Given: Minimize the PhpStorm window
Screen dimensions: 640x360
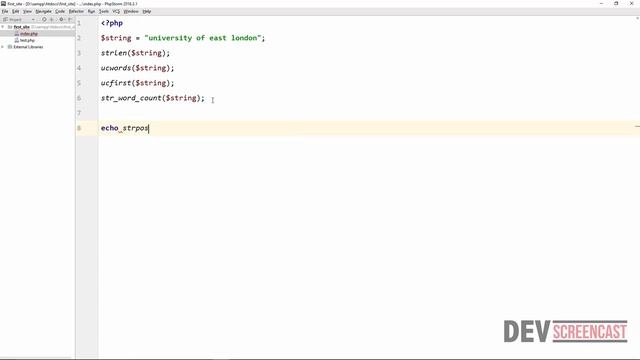Looking at the screenshot, I should tap(601, 3).
